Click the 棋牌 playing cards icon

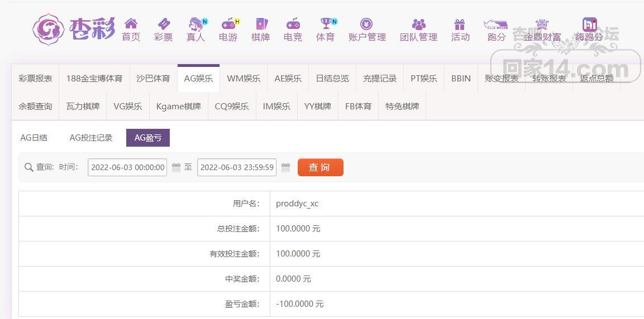pos(261,24)
